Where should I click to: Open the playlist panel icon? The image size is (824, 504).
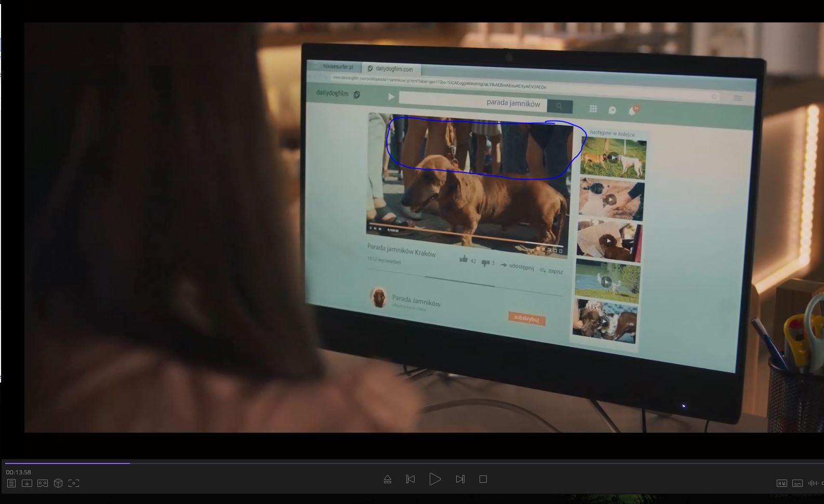pyautogui.click(x=11, y=483)
